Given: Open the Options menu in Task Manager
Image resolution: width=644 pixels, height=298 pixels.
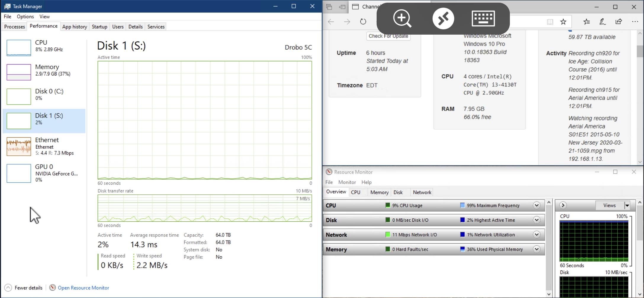Looking at the screenshot, I should point(25,17).
